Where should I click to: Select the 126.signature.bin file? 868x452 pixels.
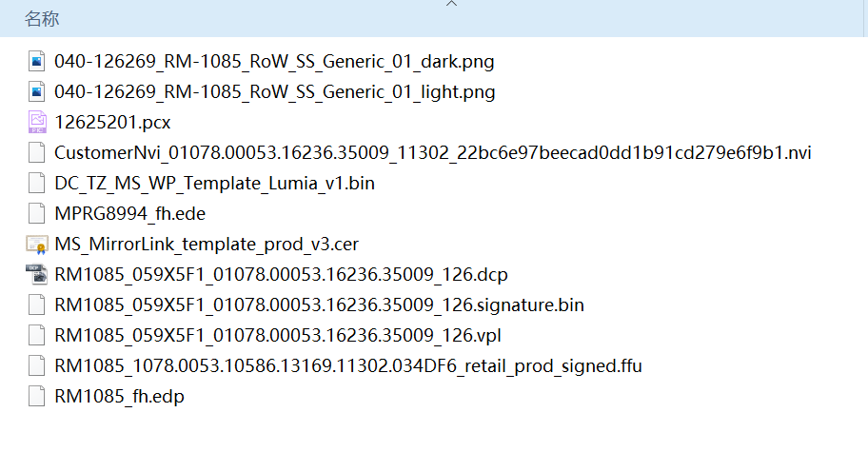pos(319,305)
